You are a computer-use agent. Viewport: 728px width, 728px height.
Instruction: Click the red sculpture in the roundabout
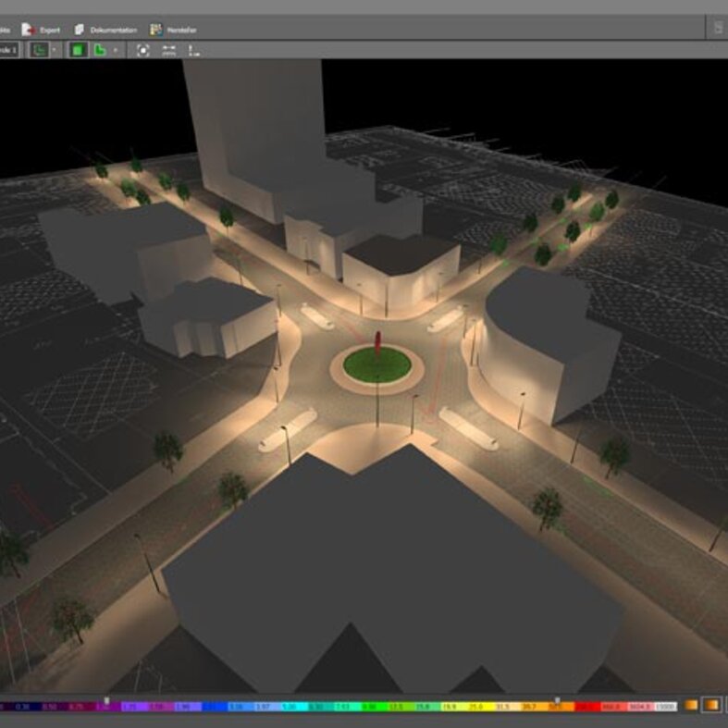[376, 341]
